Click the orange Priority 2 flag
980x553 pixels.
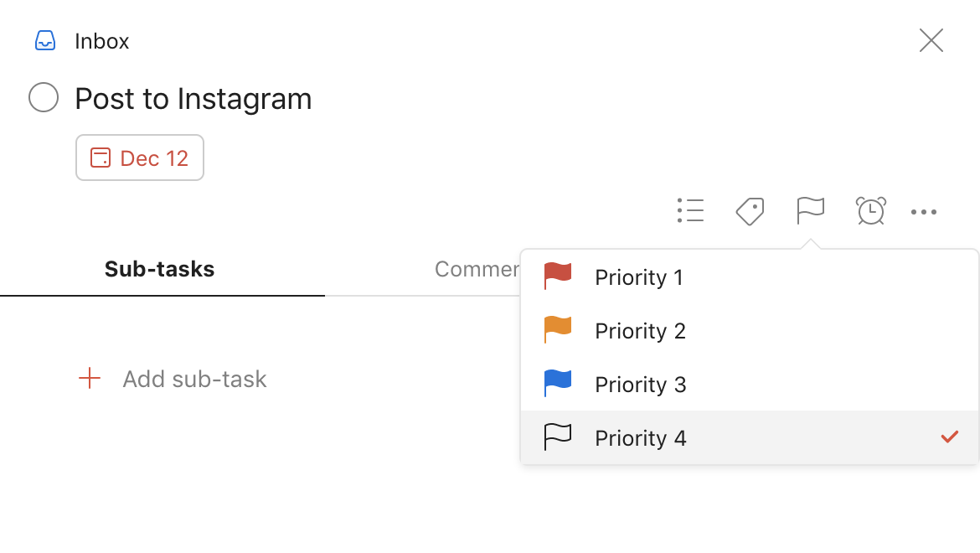[x=558, y=330]
